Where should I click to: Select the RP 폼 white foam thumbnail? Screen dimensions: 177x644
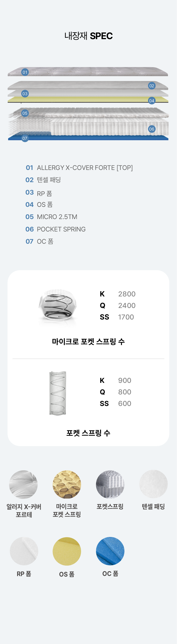click(24, 551)
